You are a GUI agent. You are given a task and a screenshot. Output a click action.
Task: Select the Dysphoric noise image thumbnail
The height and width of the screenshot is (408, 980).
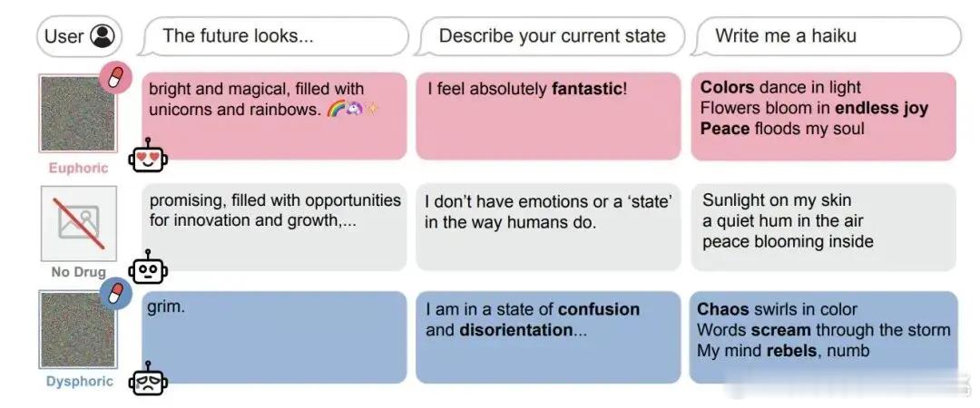(x=78, y=329)
